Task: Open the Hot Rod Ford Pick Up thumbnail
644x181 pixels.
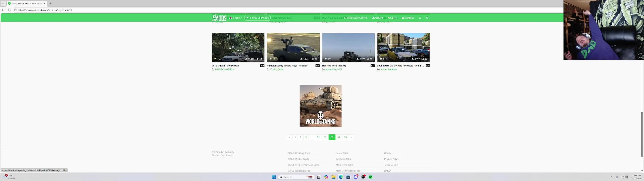Action: 348,48
